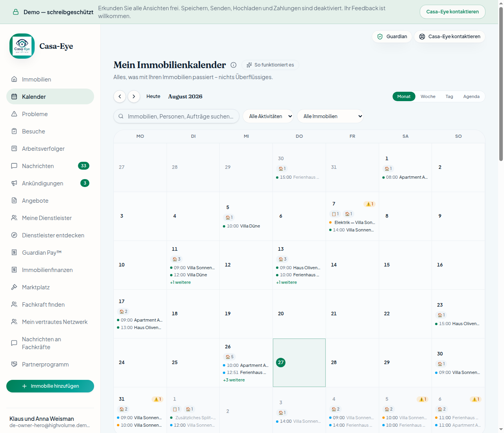Click the Ankündigungen megaphone icon

pos(14,183)
